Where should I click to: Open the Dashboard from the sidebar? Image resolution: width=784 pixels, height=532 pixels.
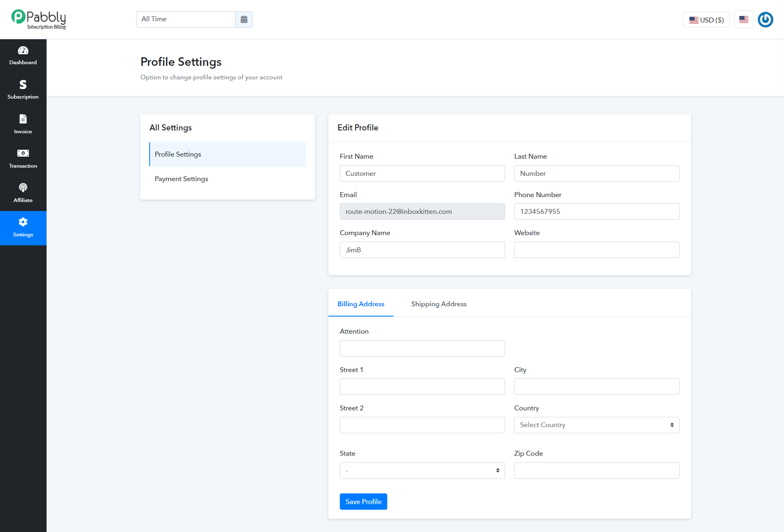coord(23,56)
